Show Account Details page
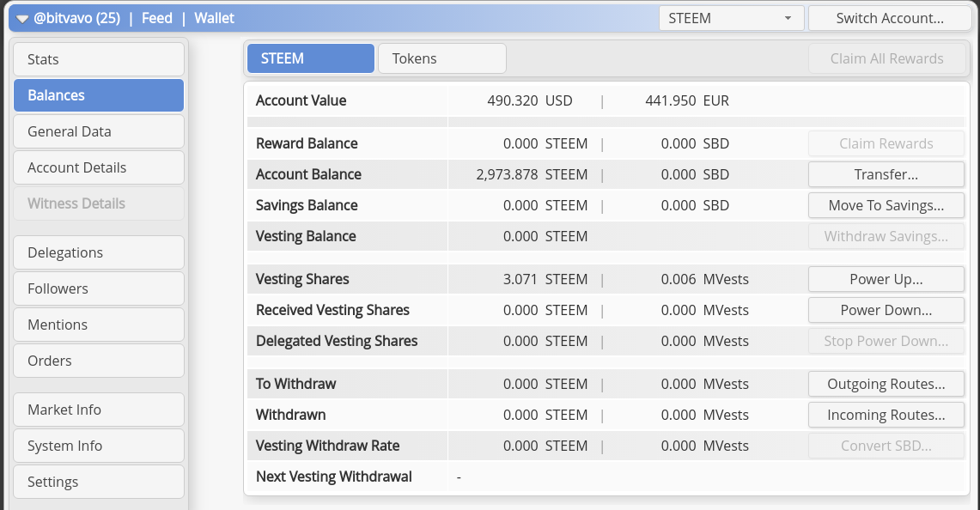The height and width of the screenshot is (510, 980). coord(99,167)
